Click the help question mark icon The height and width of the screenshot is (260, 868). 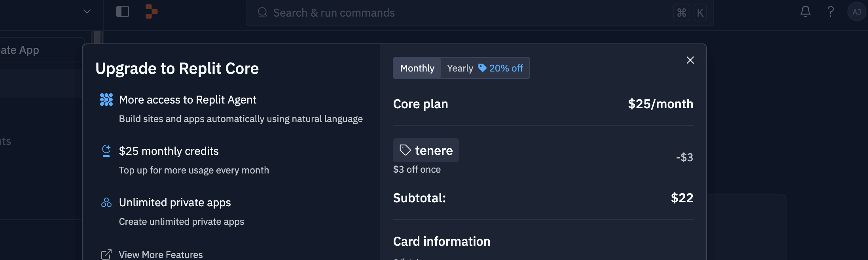pyautogui.click(x=831, y=12)
